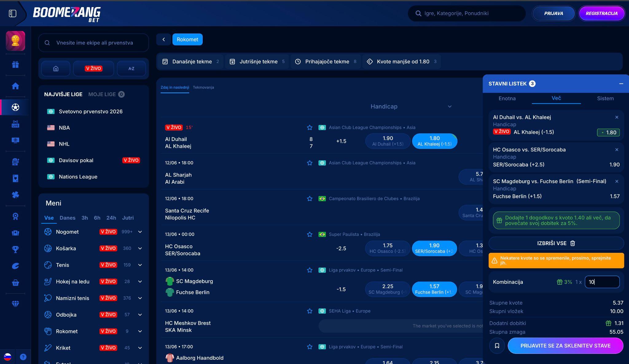The height and width of the screenshot is (364, 629).
Task: Click IZBRIŠI VSE to clear slip
Action: pyautogui.click(x=556, y=243)
